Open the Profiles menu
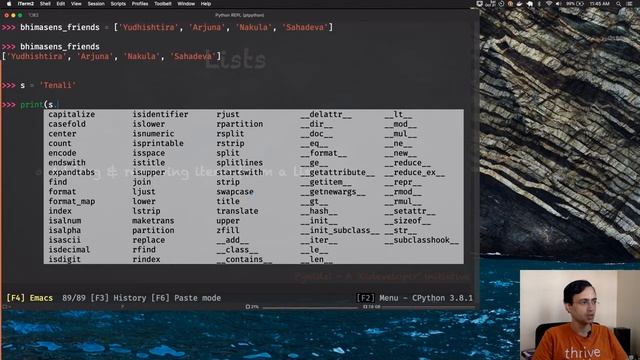The width and height of the screenshot is (640, 360). [140, 4]
